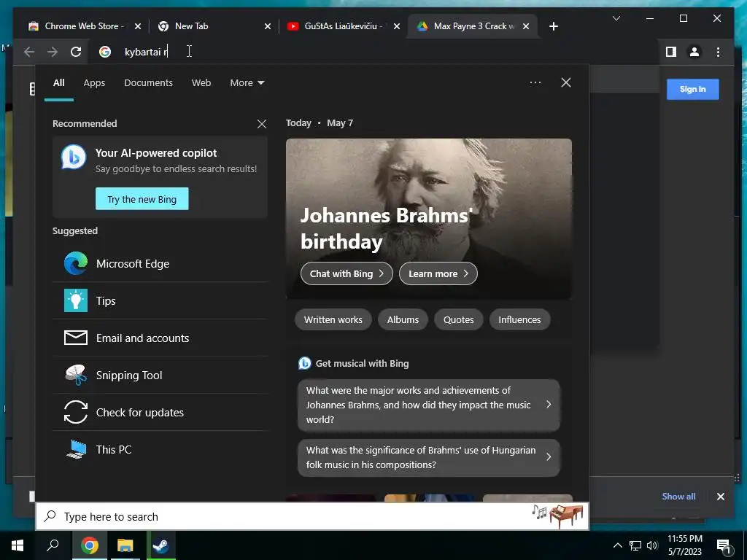Viewport: 747px width, 560px height.
Task: Click Try the new Bing button
Action: [142, 199]
